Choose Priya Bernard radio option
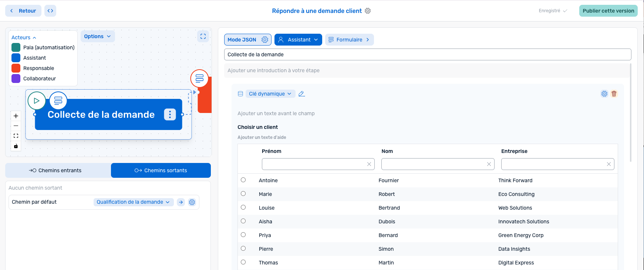Viewport: 644px width, 270px height. (x=243, y=235)
